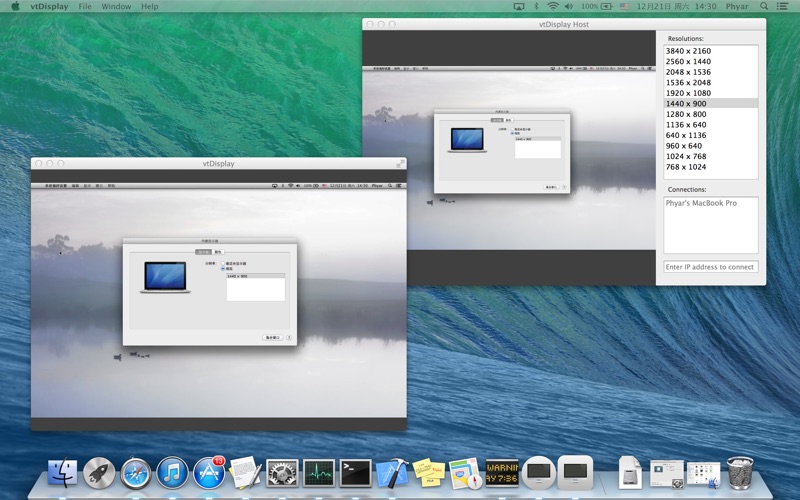The image size is (800, 500).
Task: Click the square vtDisplay Host icon in Dock
Action: (x=576, y=473)
